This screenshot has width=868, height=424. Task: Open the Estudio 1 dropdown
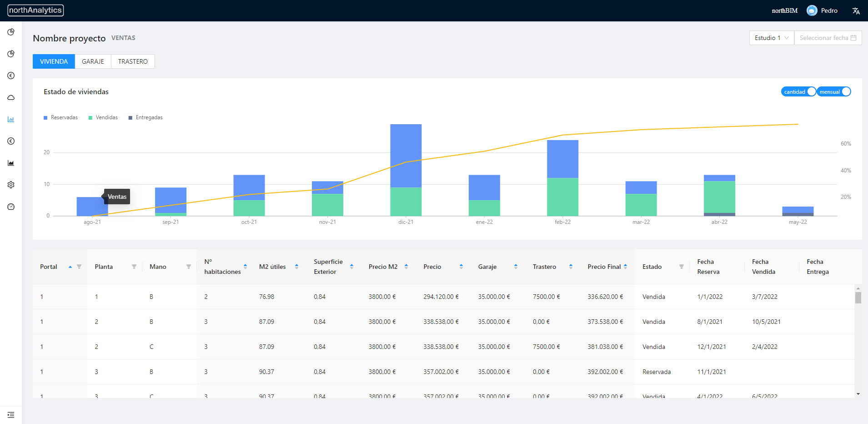tap(771, 38)
